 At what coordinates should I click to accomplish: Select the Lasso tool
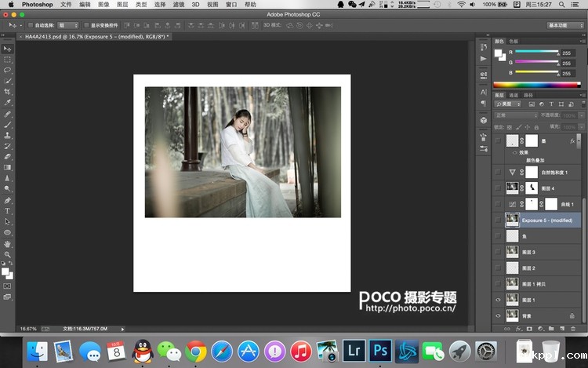[8, 71]
